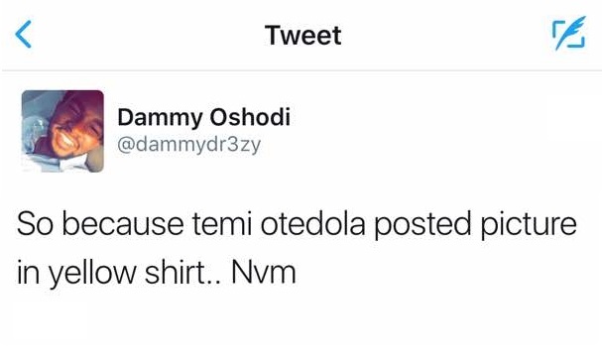The width and height of the screenshot is (602, 364).
Task: Click the word "yellow" in the tweet
Action: click(x=92, y=274)
